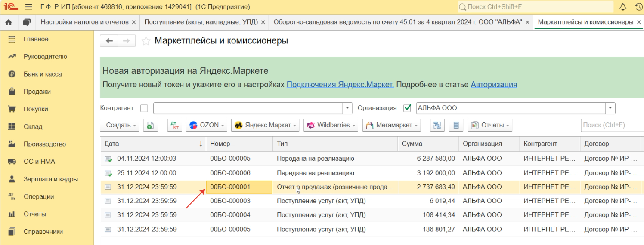The image size is (644, 245).
Task: Open the history clock icon
Action: (x=639, y=7)
